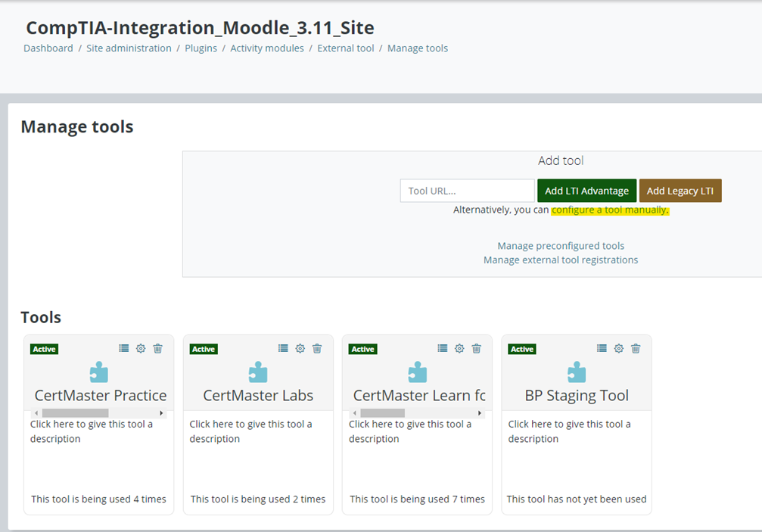Delete BP Staging Tool with trash icon
762x532 pixels.
[x=636, y=348]
